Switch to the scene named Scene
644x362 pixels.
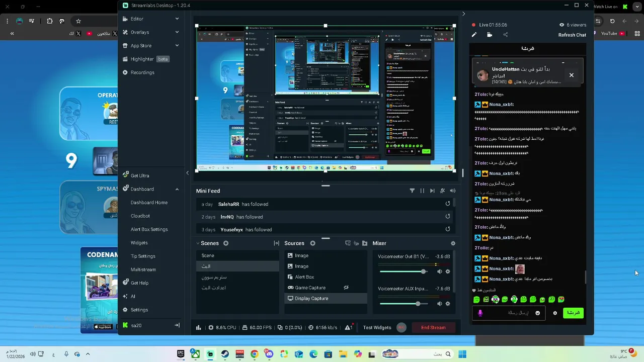click(237, 255)
